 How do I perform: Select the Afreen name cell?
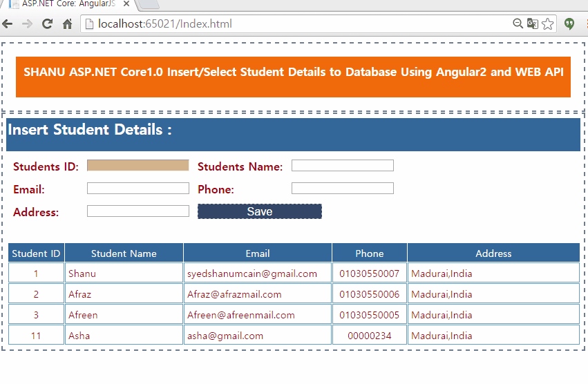pyautogui.click(x=124, y=315)
